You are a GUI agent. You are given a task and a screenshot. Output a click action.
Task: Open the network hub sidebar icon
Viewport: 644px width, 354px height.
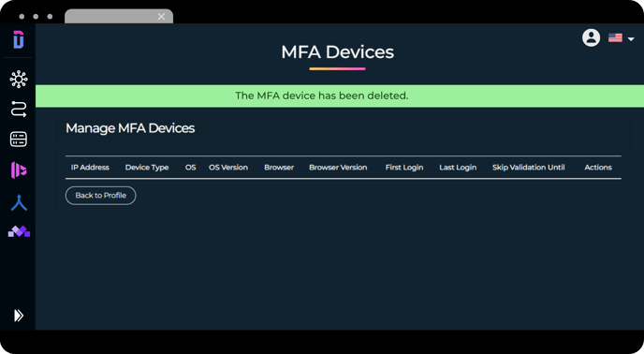(19, 79)
